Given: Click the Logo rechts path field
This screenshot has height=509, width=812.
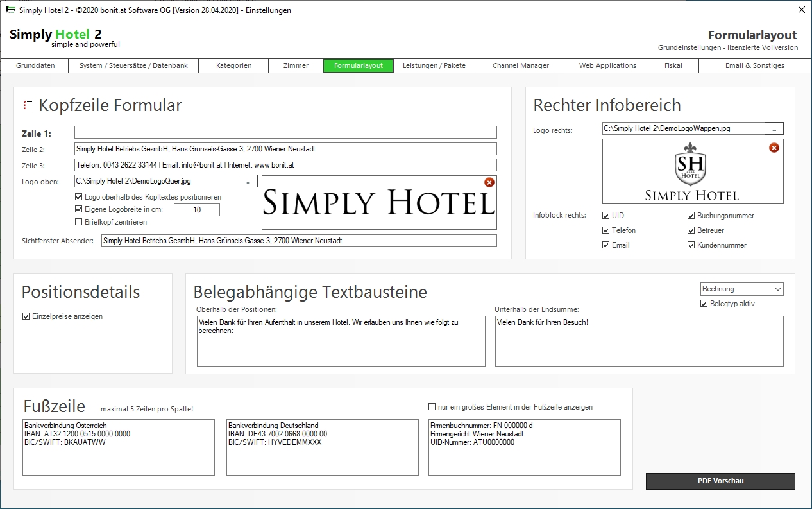Looking at the screenshot, I should click(684, 128).
